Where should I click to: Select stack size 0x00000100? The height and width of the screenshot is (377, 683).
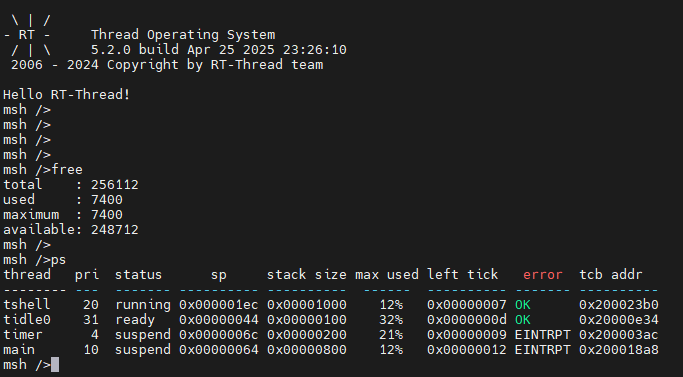[x=307, y=320]
